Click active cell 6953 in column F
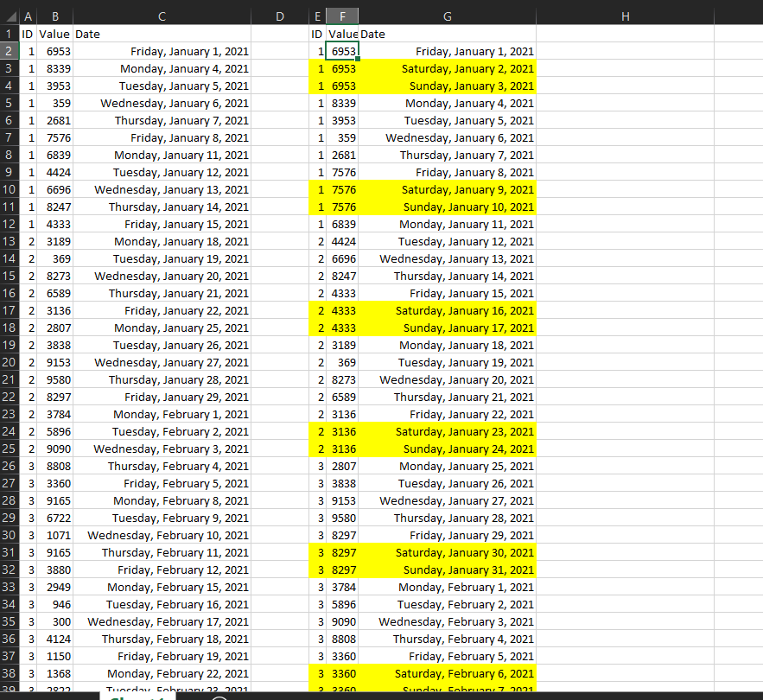 [342, 51]
